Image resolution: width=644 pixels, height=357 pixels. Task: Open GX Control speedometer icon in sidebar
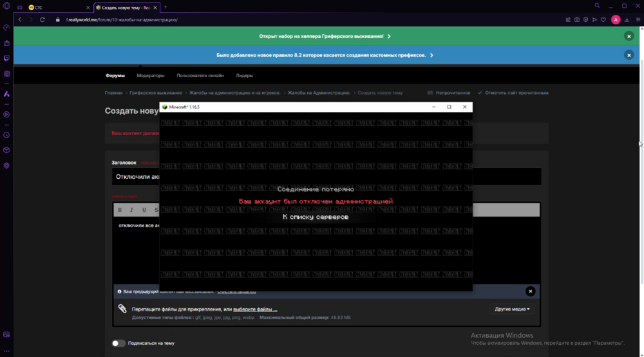[x=6, y=28]
